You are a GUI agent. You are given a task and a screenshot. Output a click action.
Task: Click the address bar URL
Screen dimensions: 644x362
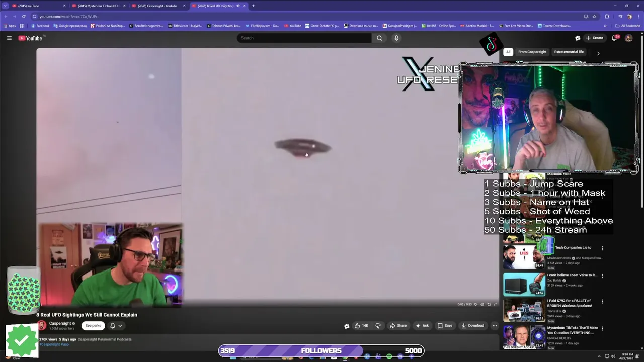[68, 17]
